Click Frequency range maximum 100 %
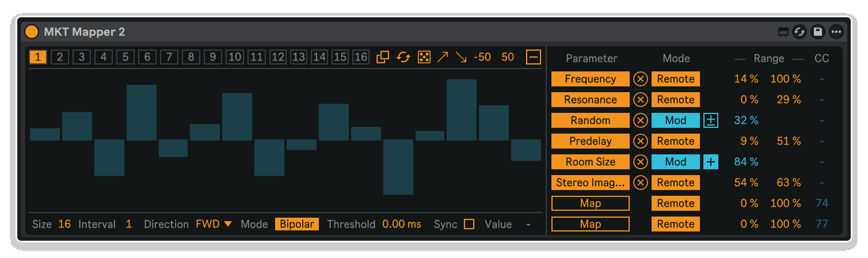The height and width of the screenshot is (258, 868). (x=786, y=79)
